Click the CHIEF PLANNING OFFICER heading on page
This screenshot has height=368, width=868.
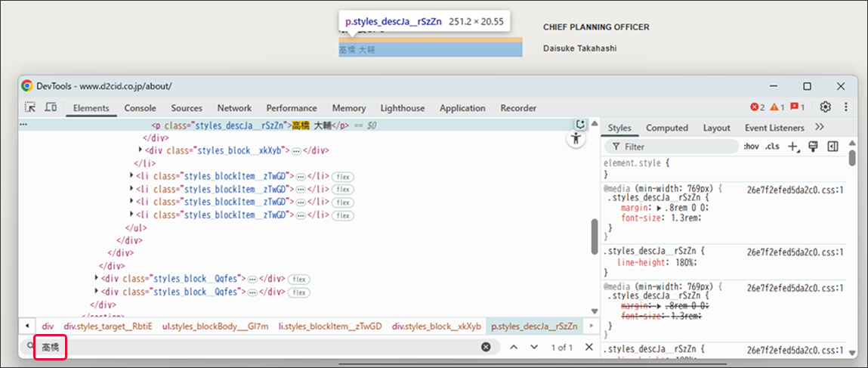(x=596, y=27)
